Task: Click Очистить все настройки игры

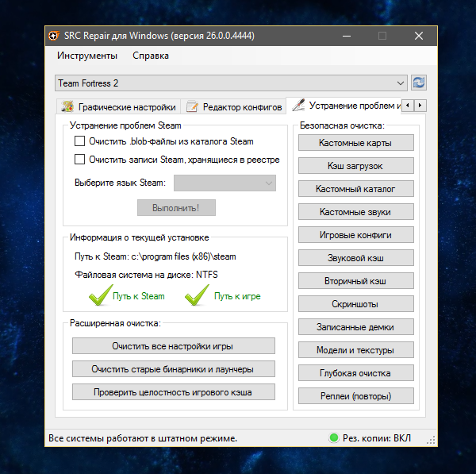Action: click(174, 346)
